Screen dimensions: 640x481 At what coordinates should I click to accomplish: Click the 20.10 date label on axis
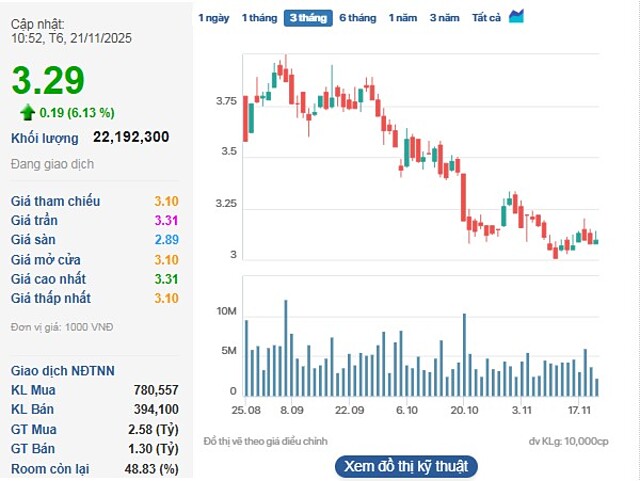[464, 411]
